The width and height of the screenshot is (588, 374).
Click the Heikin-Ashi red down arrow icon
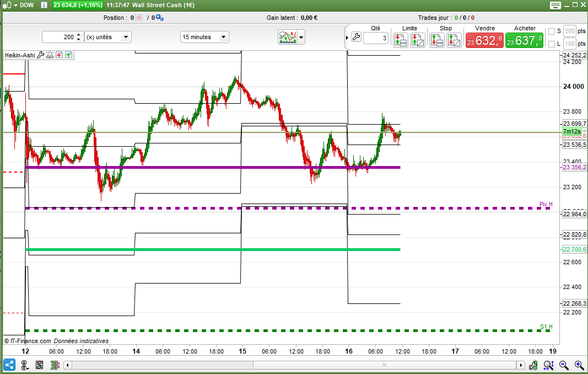[60, 55]
